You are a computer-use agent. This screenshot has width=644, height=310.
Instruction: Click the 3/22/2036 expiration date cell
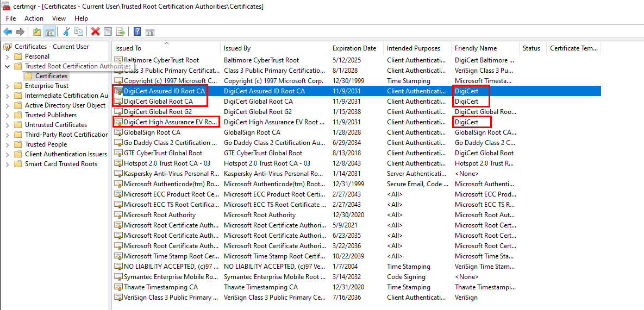347,246
